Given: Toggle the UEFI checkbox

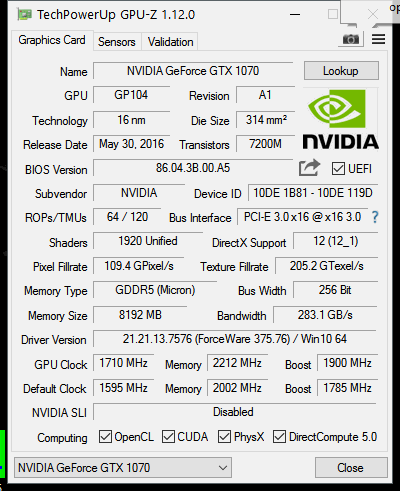Looking at the screenshot, I should click(338, 169).
